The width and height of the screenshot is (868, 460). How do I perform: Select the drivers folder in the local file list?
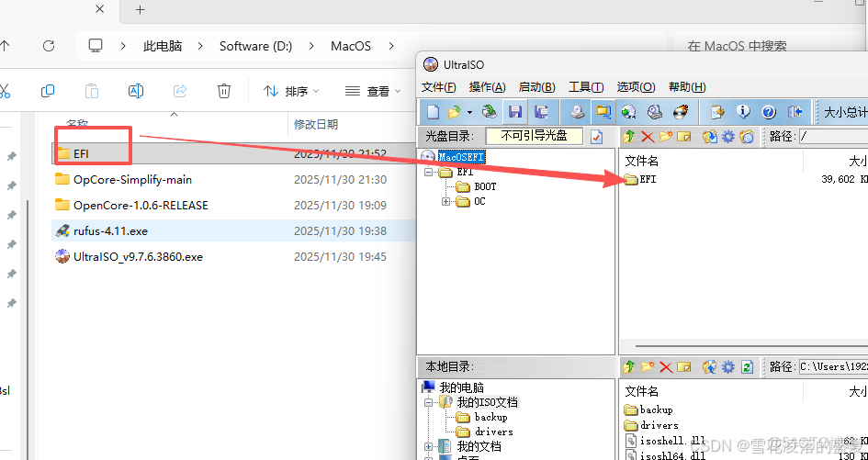point(659,425)
